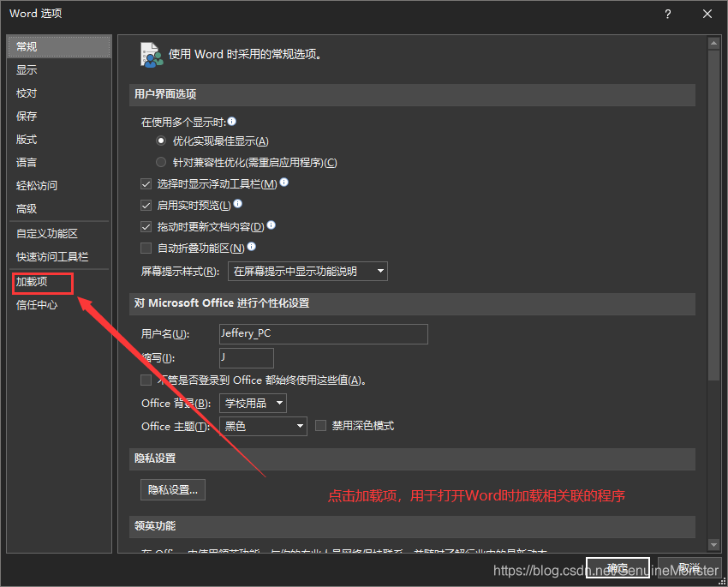The height and width of the screenshot is (587, 728).
Task: Open 快速访问工具栏 category in sidebar
Action: pyautogui.click(x=59, y=257)
